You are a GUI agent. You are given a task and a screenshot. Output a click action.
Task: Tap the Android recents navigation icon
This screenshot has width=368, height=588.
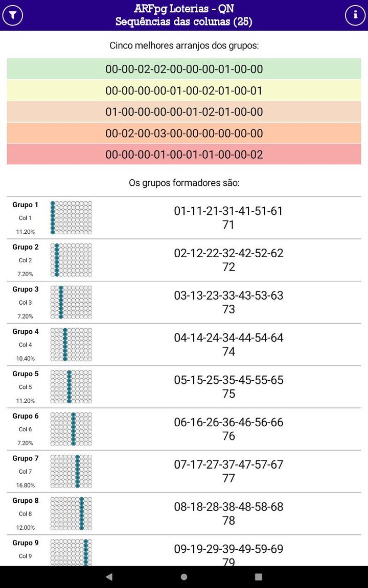[258, 576]
